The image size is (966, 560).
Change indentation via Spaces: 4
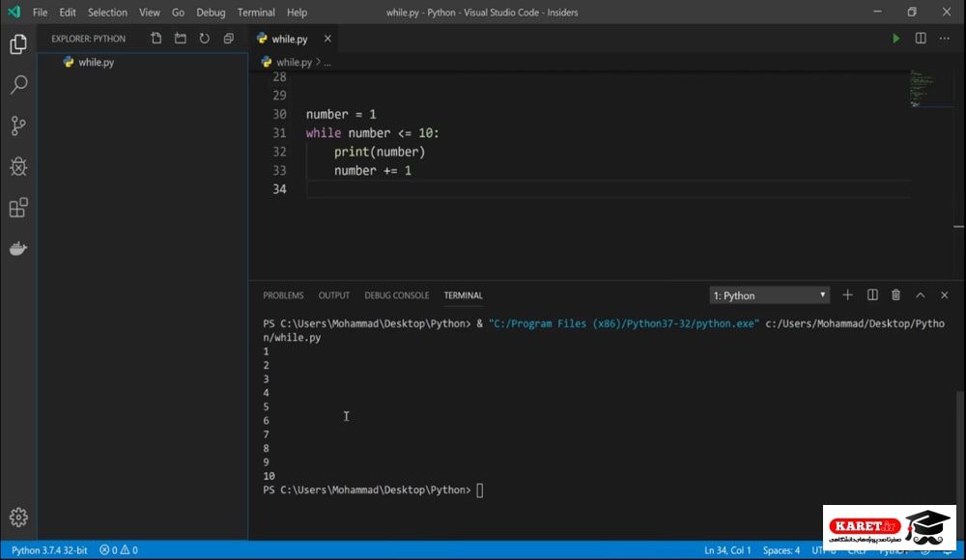pyautogui.click(x=781, y=550)
